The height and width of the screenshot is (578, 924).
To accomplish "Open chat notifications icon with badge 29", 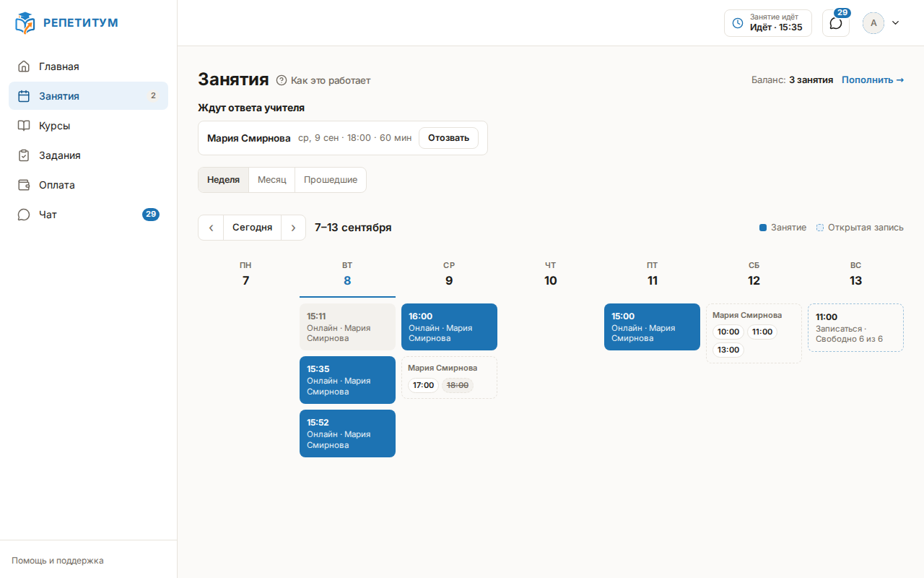I will [836, 23].
